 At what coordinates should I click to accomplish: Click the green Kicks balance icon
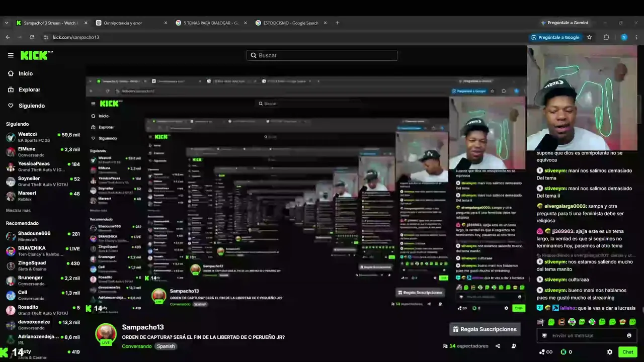pyautogui.click(x=563, y=352)
